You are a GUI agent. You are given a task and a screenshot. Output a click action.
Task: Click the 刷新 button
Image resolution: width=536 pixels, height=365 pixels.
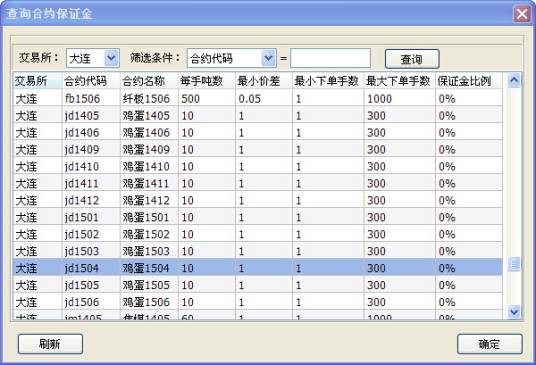pyautogui.click(x=50, y=344)
